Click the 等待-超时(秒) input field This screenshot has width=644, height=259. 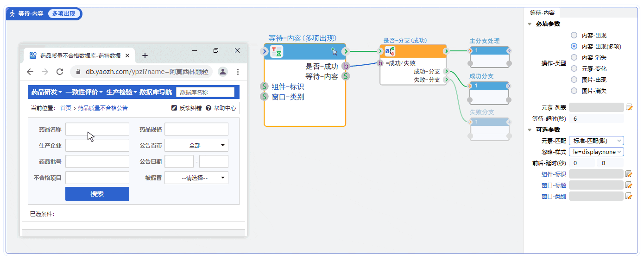(597, 118)
